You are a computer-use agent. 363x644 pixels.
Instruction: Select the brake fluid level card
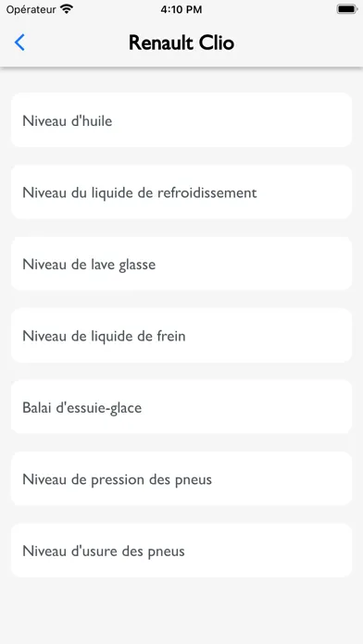tap(181, 335)
